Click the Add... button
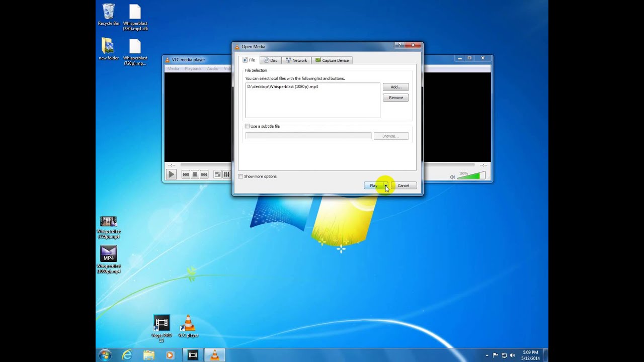Screen dimensions: 644x362 pos(395,87)
